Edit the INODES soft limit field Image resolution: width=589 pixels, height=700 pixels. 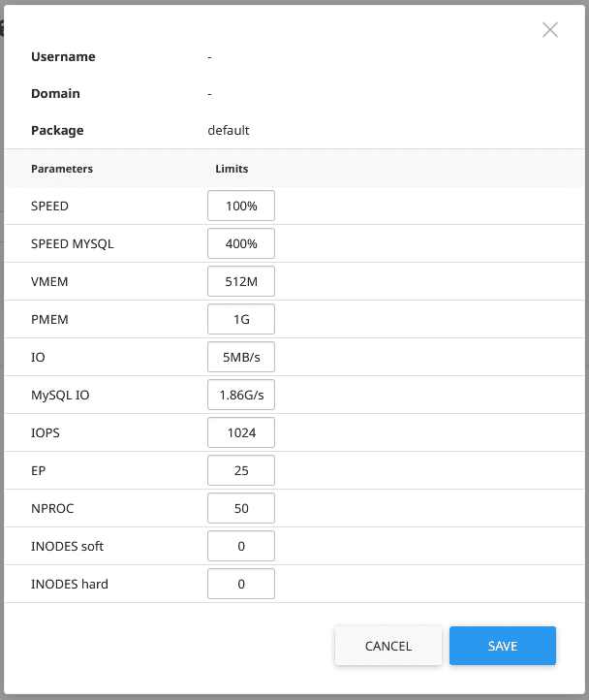pos(241,547)
